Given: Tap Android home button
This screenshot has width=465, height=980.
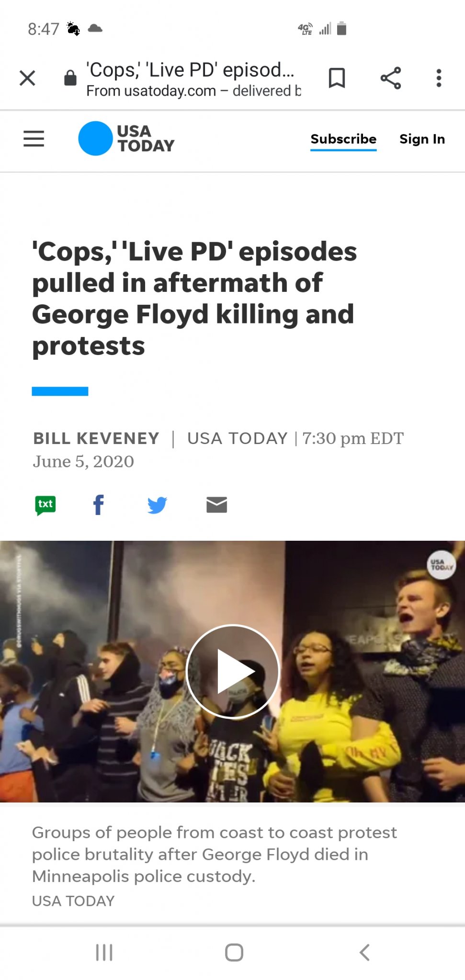Looking at the screenshot, I should pos(234,952).
